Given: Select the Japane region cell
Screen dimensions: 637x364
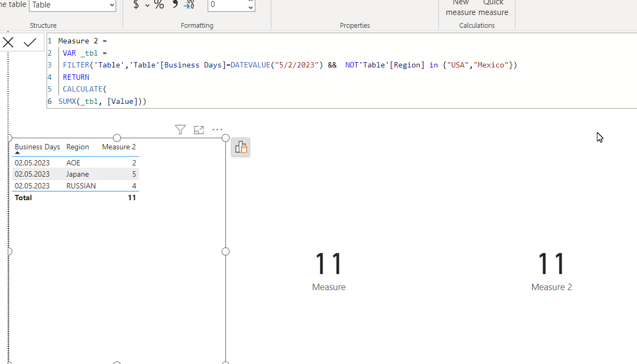Looking at the screenshot, I should tap(78, 174).
